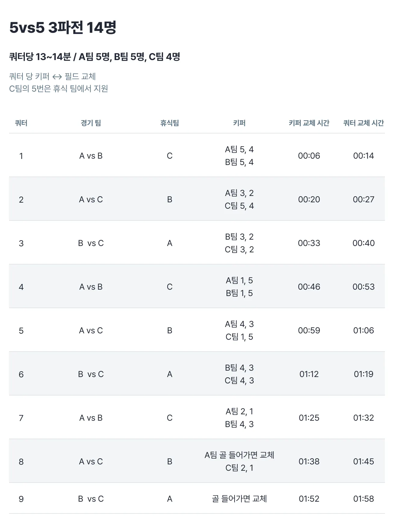
Task: Click the "A팀 골 들어가면 교체" cell
Action: 239,455
